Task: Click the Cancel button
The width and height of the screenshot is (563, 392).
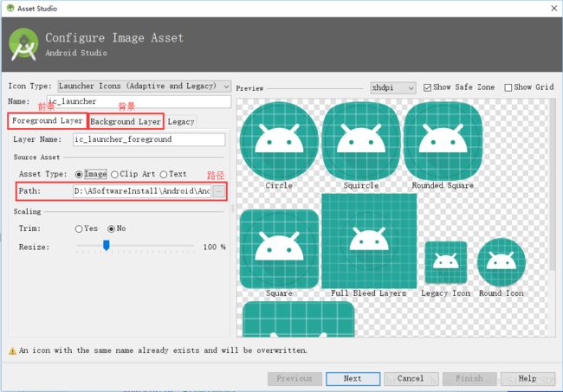Action: click(x=411, y=379)
